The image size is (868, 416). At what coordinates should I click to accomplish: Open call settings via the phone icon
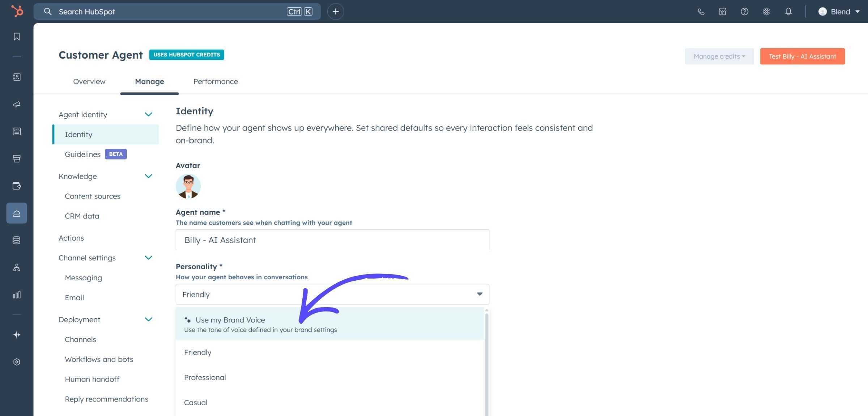(701, 11)
